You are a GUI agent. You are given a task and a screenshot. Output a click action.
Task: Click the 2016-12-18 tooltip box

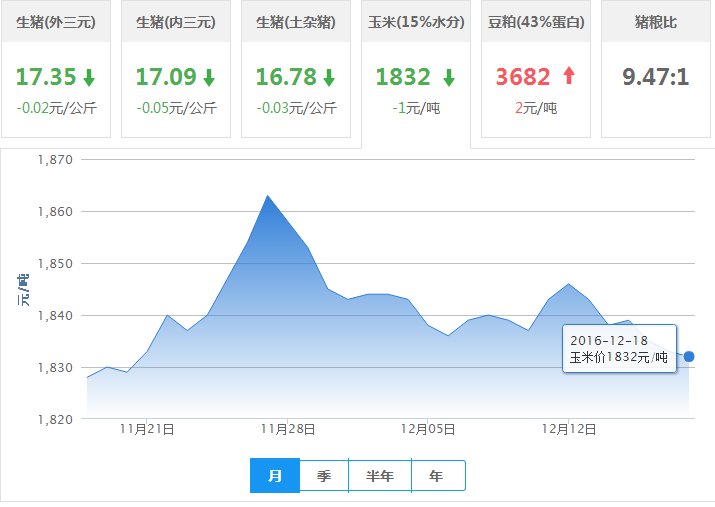click(619, 348)
